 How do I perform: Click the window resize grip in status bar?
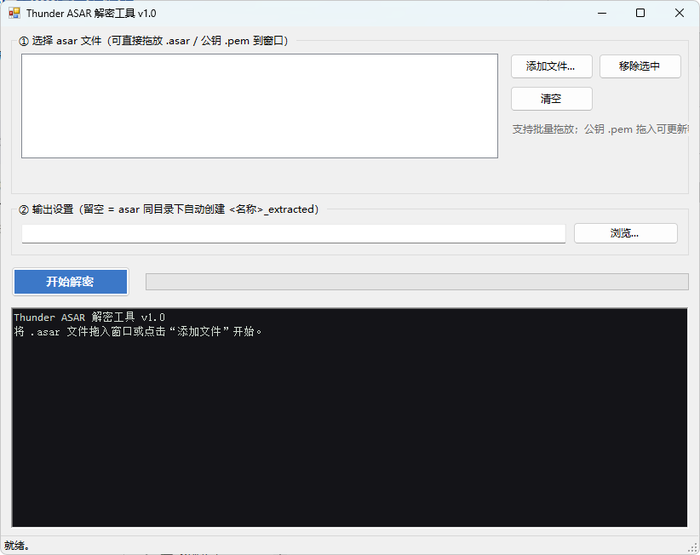[693, 547]
